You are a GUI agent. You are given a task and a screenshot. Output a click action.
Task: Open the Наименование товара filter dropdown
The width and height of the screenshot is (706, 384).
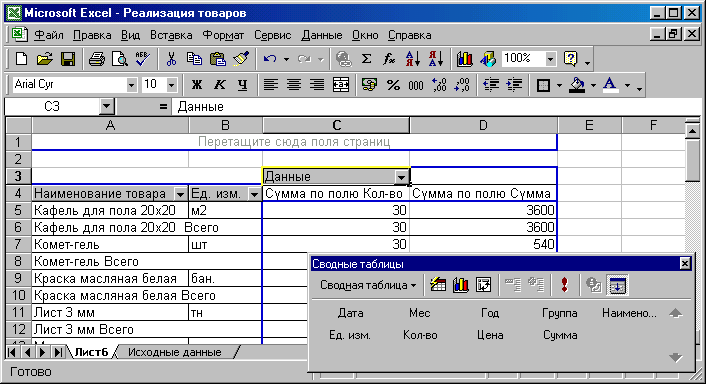pos(180,194)
